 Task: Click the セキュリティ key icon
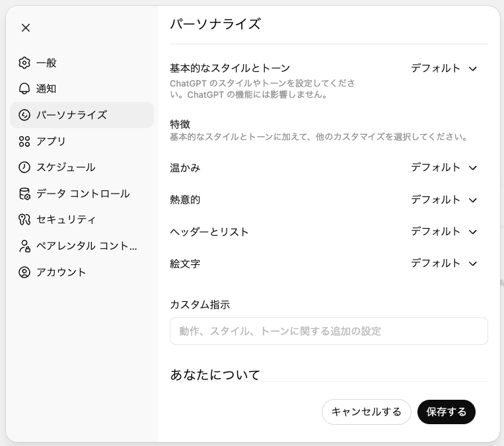[x=24, y=219]
